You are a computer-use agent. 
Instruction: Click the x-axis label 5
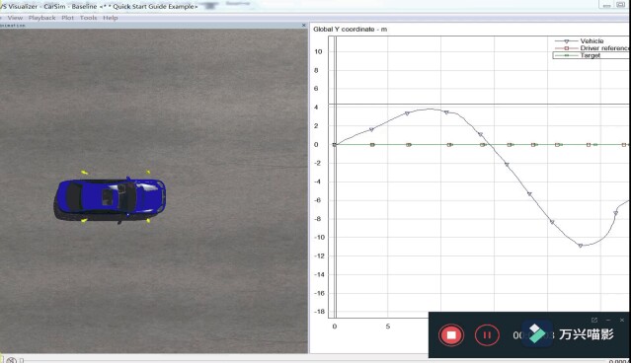(387, 327)
